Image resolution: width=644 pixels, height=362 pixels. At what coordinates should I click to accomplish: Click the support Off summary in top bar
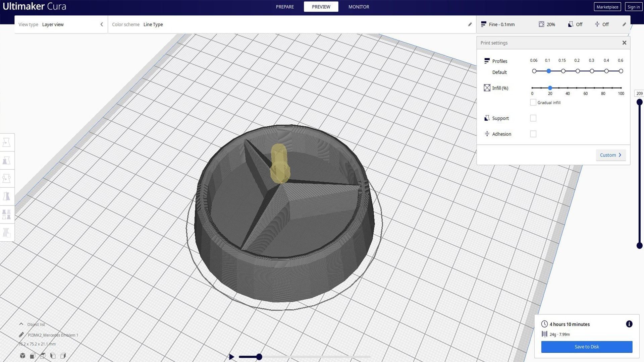tap(575, 24)
